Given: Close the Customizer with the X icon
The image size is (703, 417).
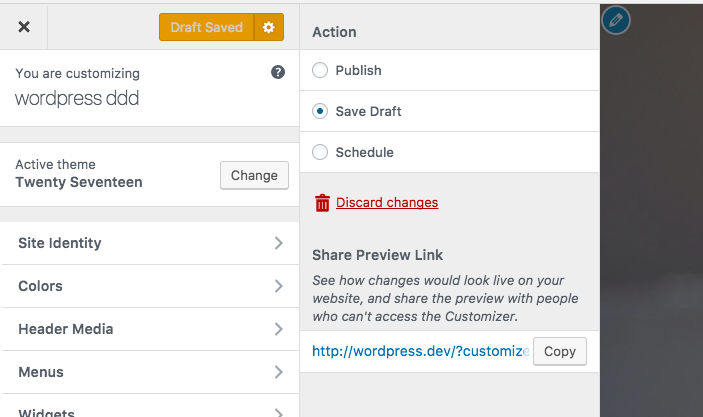Looking at the screenshot, I should [24, 27].
